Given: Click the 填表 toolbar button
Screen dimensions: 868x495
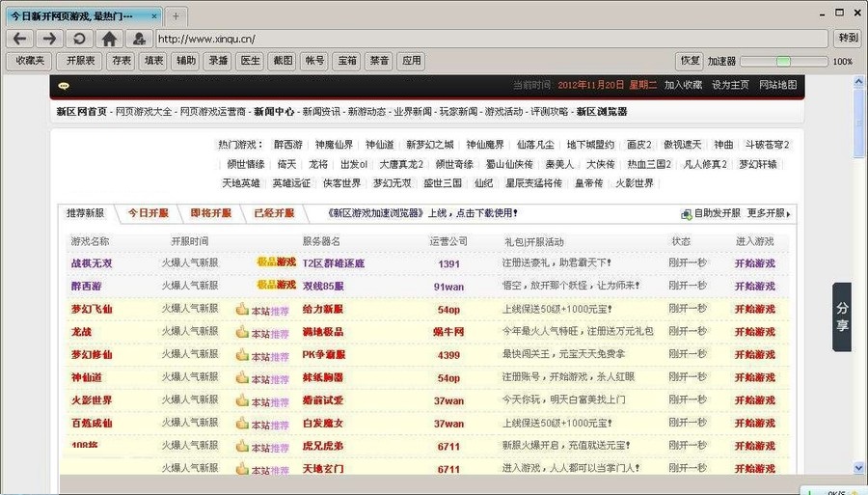Looking at the screenshot, I should (153, 61).
